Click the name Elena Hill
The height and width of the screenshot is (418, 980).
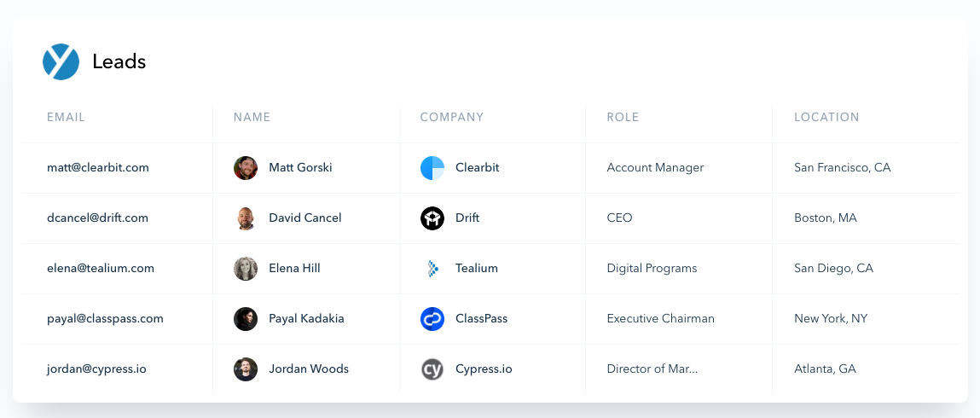tap(294, 268)
